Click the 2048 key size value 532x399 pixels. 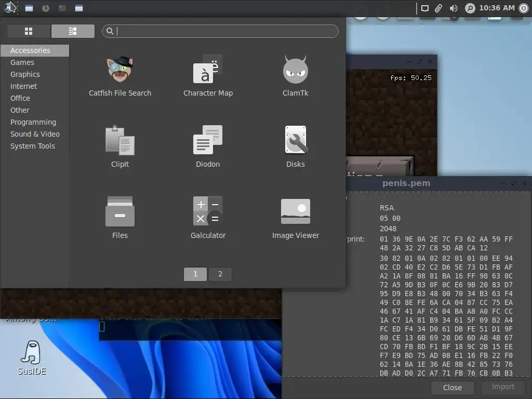click(x=388, y=229)
